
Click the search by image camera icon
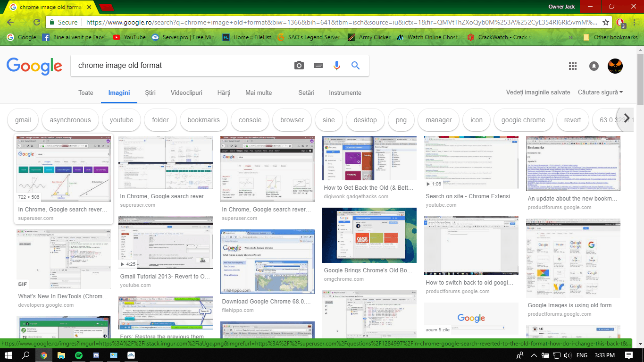click(299, 66)
